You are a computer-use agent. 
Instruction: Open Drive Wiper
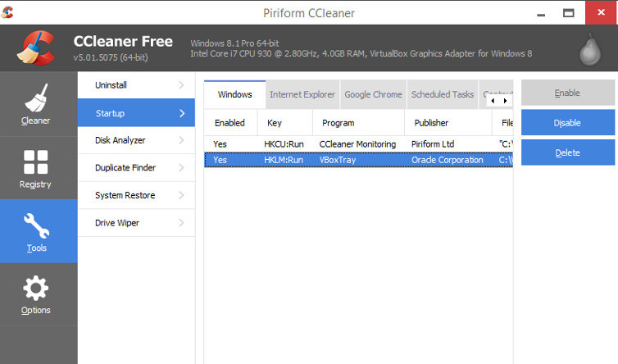(x=136, y=223)
